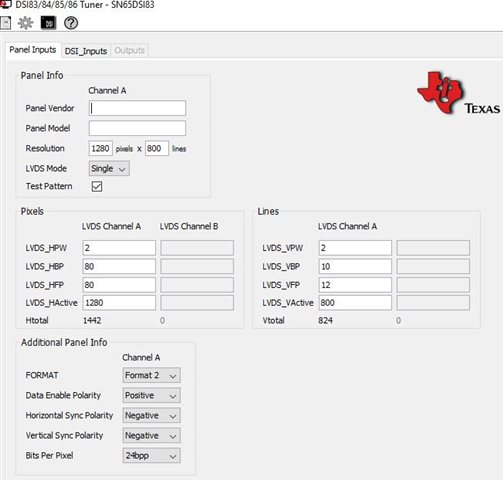Open the Bits Per Pixel dropdown

click(x=152, y=456)
